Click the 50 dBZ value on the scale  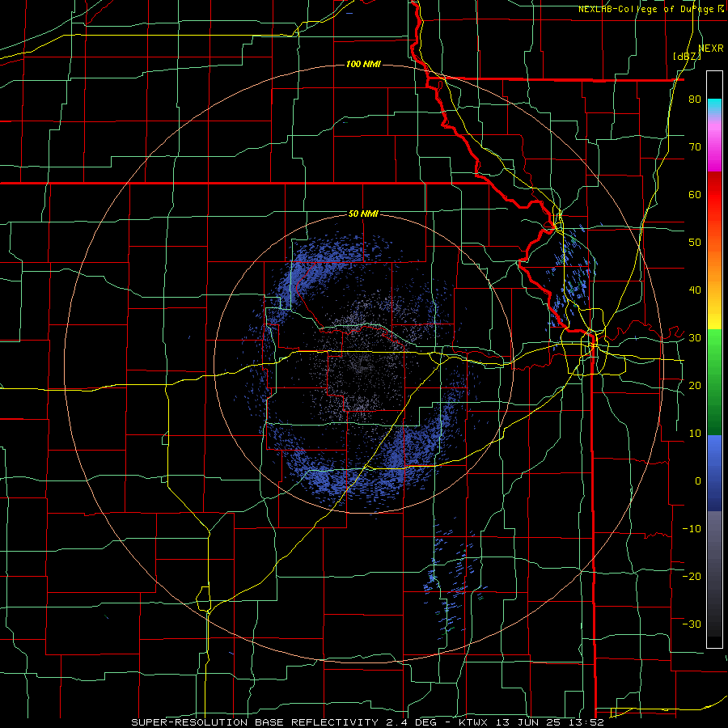tap(695, 243)
